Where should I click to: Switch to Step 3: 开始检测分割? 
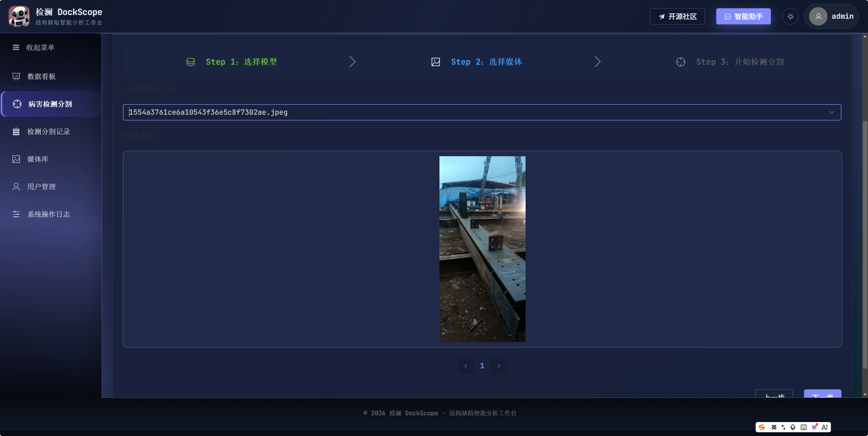740,62
